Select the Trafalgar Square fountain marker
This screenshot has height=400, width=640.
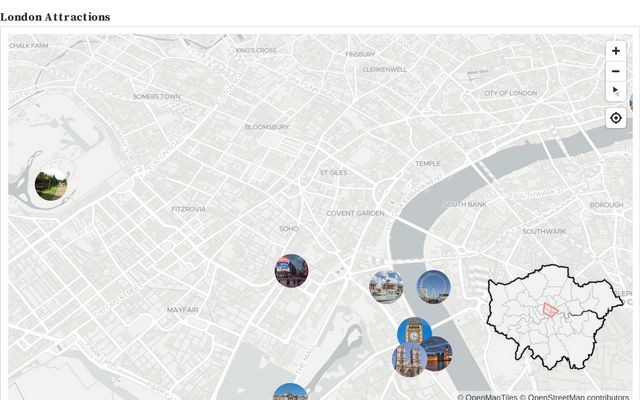point(386,286)
